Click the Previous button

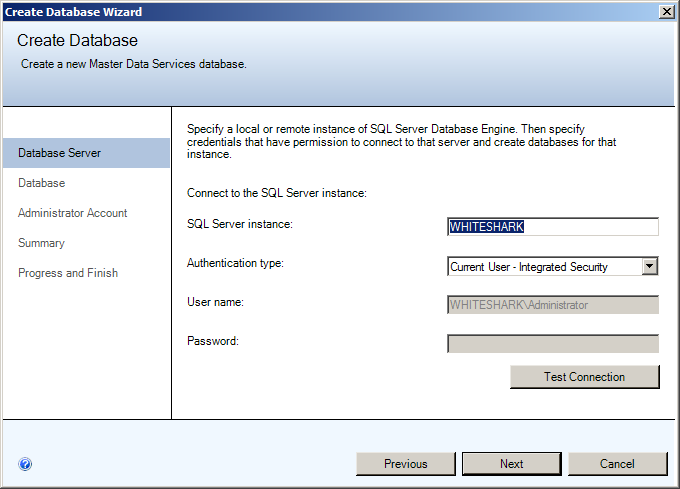pos(405,464)
